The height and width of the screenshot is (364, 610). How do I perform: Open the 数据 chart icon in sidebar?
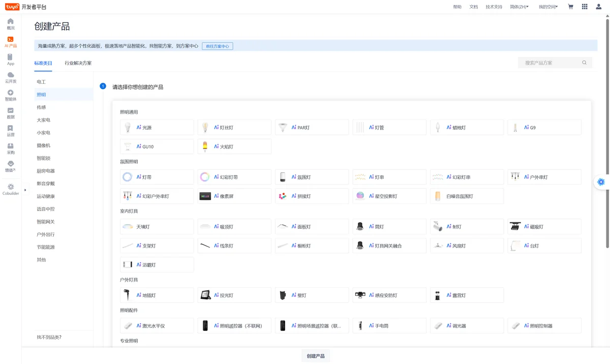pos(11,110)
